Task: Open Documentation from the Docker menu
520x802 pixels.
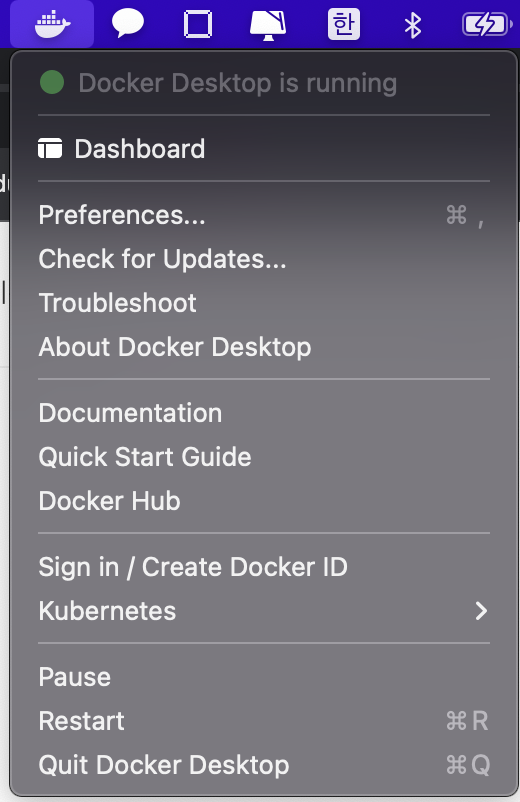Action: click(264, 413)
